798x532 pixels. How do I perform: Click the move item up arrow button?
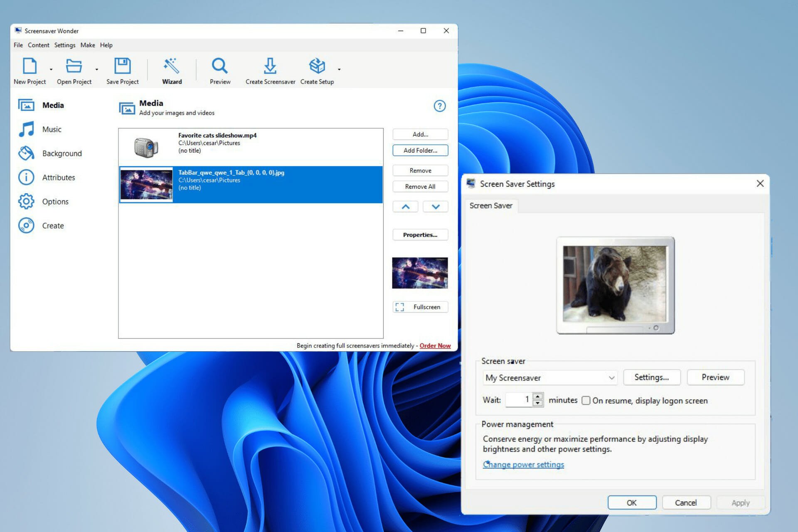tap(406, 206)
